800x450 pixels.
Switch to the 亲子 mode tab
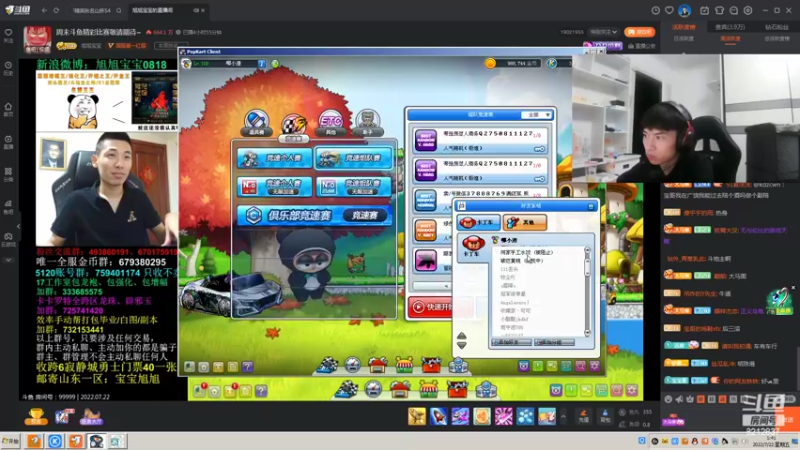pos(367,123)
